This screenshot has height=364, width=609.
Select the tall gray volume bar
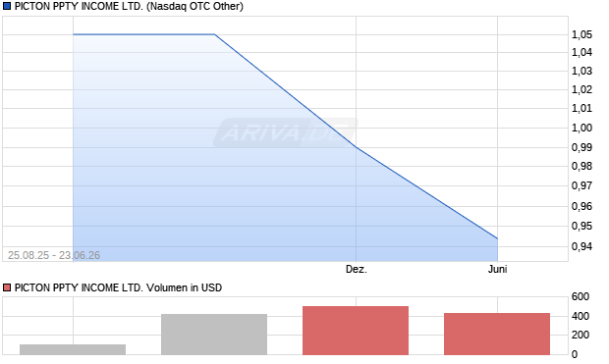214,335
